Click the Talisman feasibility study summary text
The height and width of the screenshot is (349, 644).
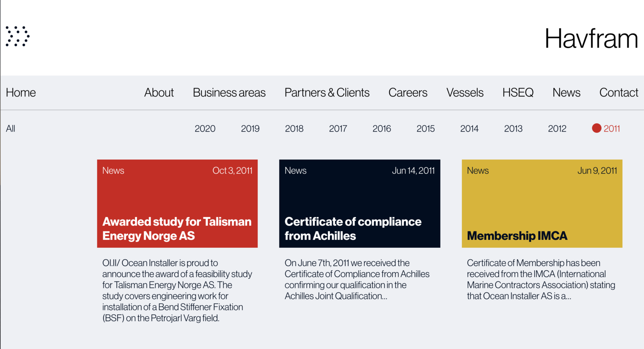pos(177,290)
